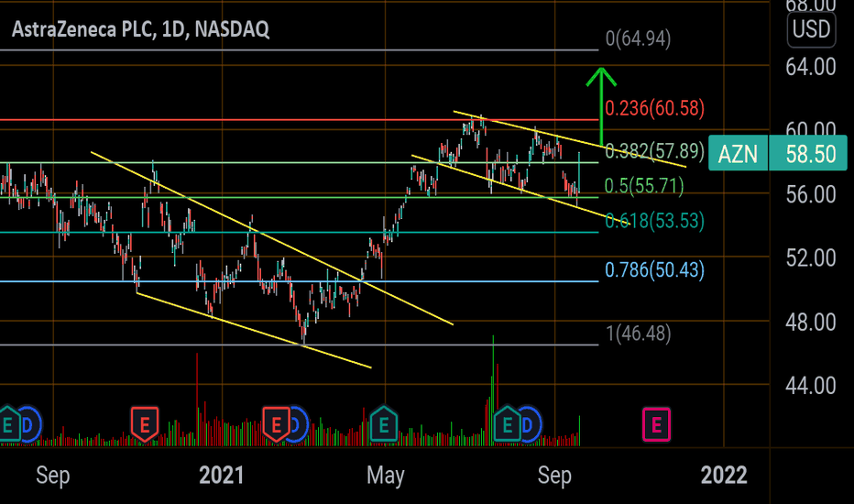Select the 0(64.94) Fibonacci level label
This screenshot has height=504, width=854.
[x=638, y=38]
